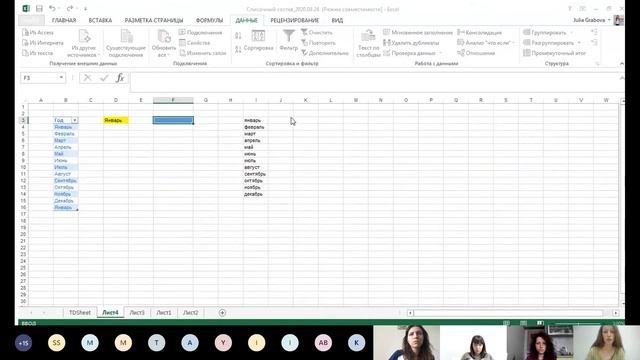
Task: Open the Структура dialog launcher
Action: tap(597, 64)
